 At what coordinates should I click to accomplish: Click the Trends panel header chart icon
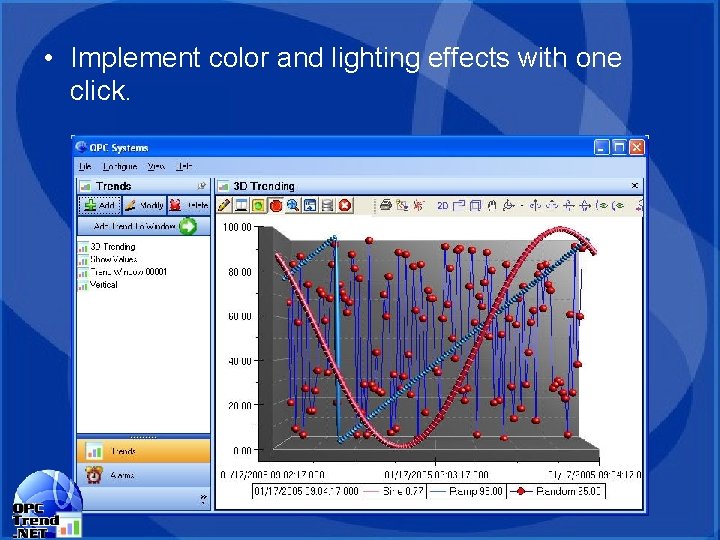[x=85, y=186]
